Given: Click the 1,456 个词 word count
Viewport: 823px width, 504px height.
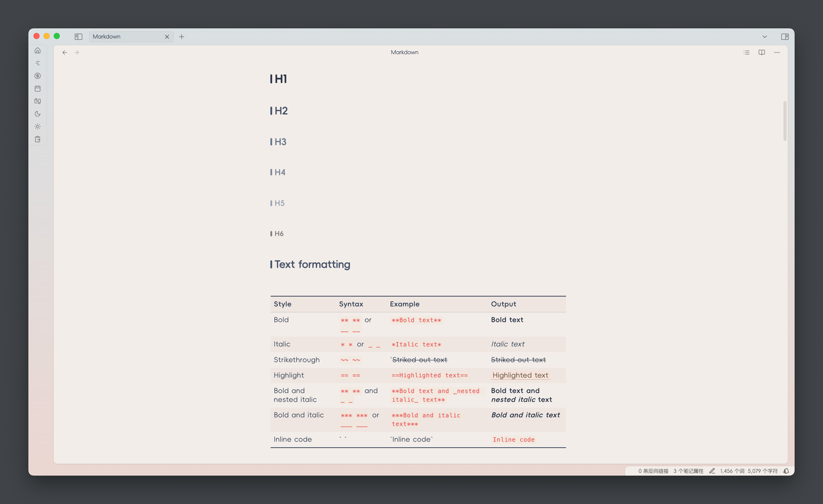Looking at the screenshot, I should click(732, 471).
